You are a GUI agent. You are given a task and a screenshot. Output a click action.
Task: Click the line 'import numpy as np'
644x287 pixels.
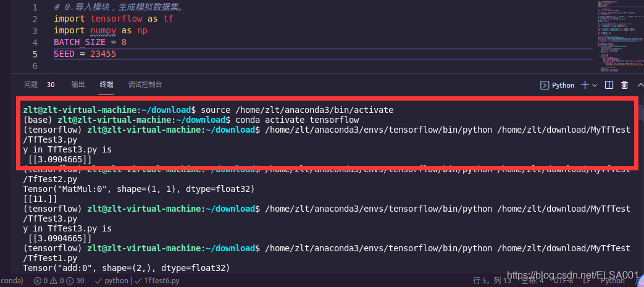click(101, 31)
